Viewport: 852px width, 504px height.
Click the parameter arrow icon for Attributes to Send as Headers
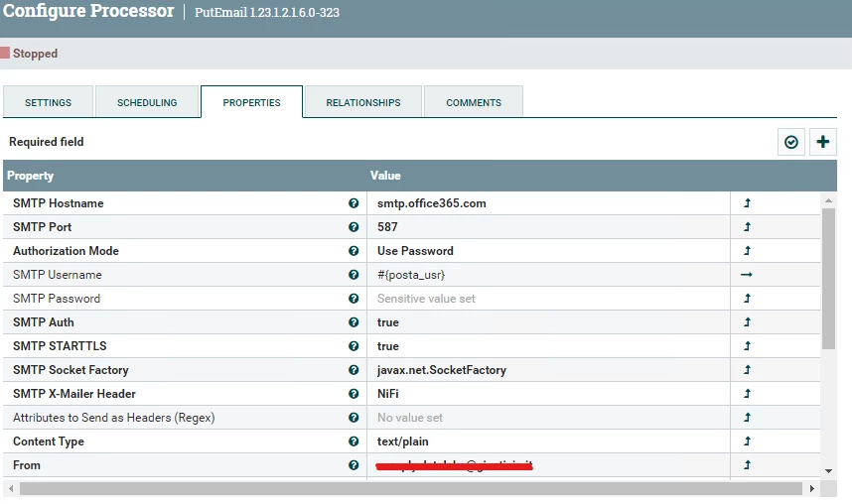click(747, 418)
